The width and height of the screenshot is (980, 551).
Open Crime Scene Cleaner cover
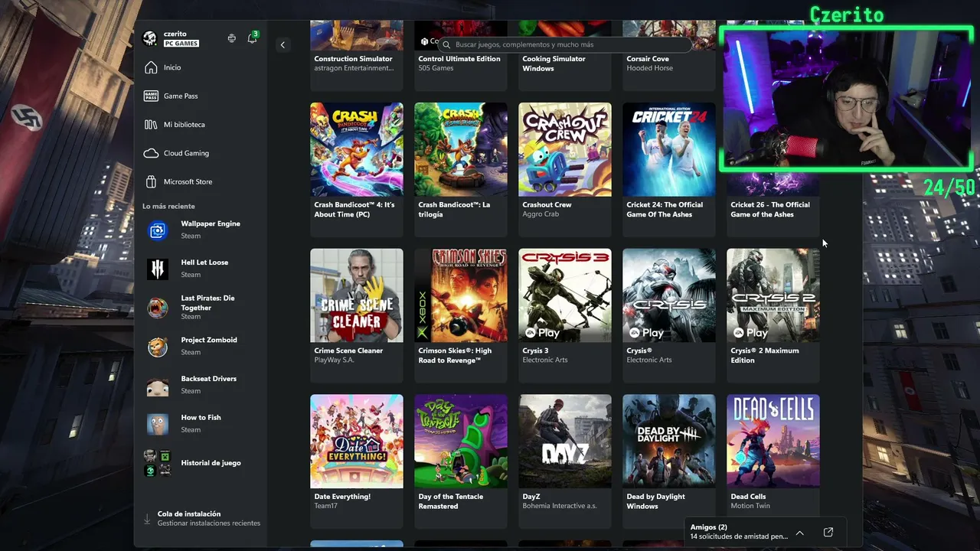coord(357,295)
